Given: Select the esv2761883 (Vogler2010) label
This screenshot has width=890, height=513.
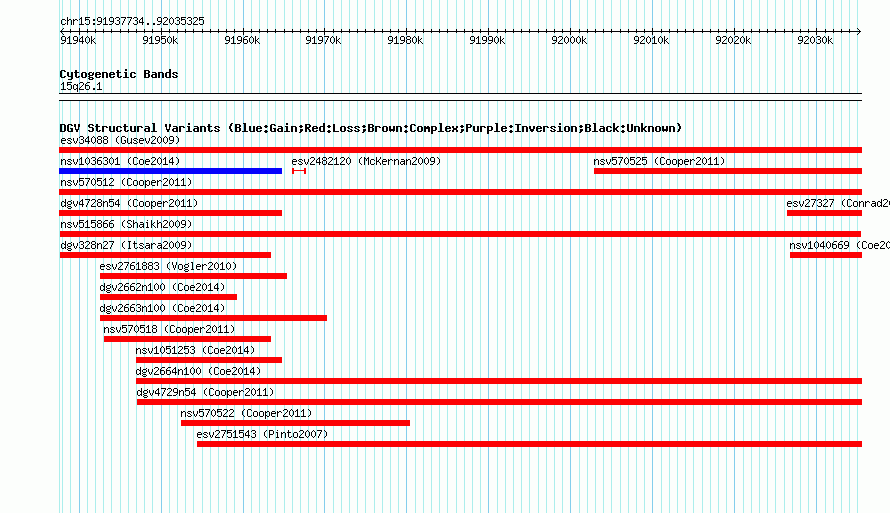Looking at the screenshot, I should [168, 266].
